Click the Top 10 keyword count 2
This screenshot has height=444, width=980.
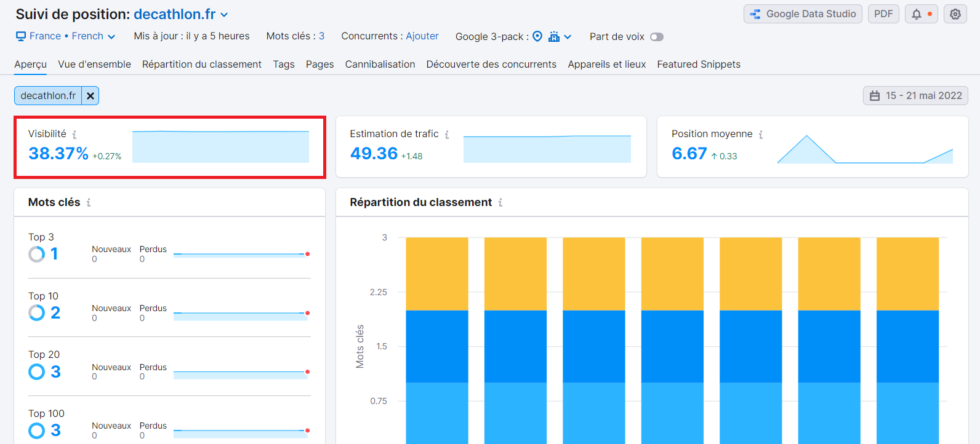55,313
